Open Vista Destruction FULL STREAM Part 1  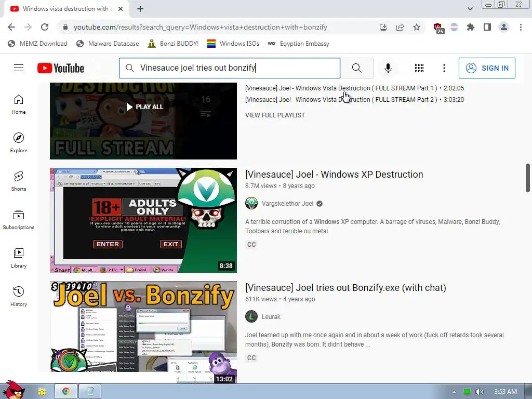(x=354, y=88)
